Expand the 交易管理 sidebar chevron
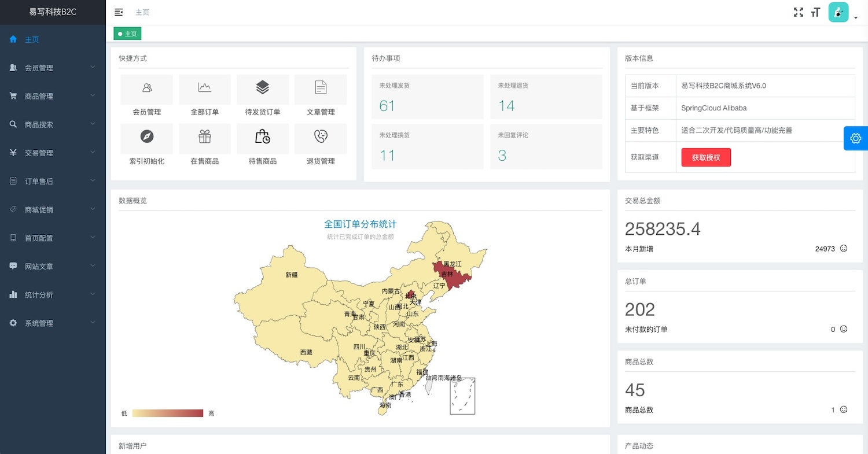868x454 pixels. click(93, 153)
